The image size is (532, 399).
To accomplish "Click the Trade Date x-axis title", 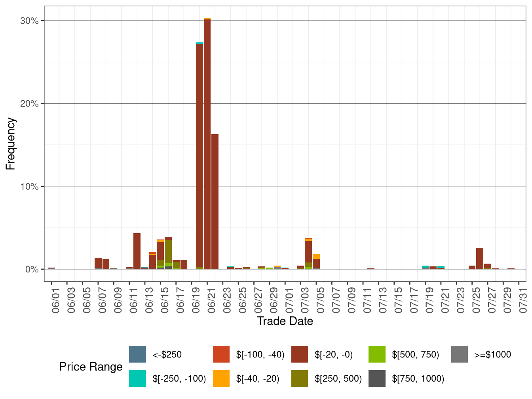I will click(x=285, y=321).
